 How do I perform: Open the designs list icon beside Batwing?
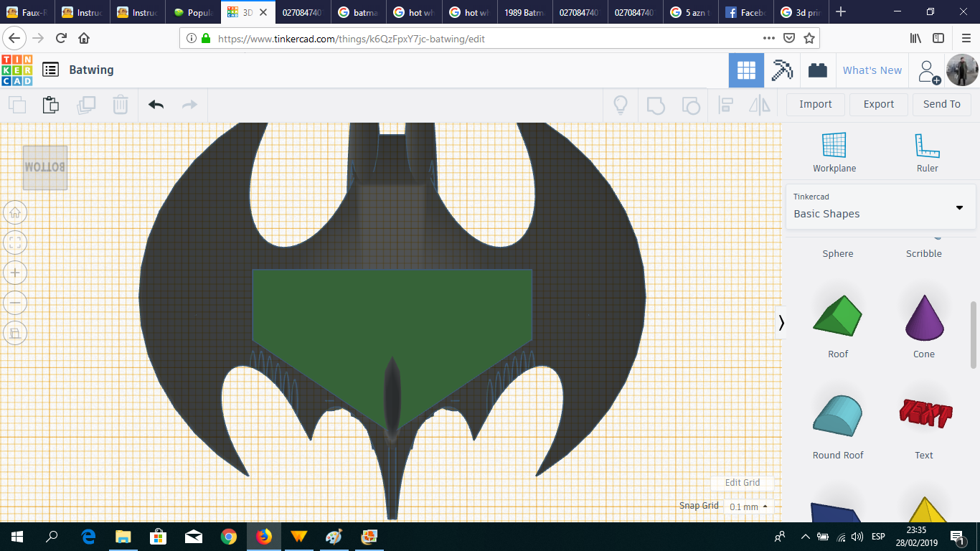click(50, 70)
